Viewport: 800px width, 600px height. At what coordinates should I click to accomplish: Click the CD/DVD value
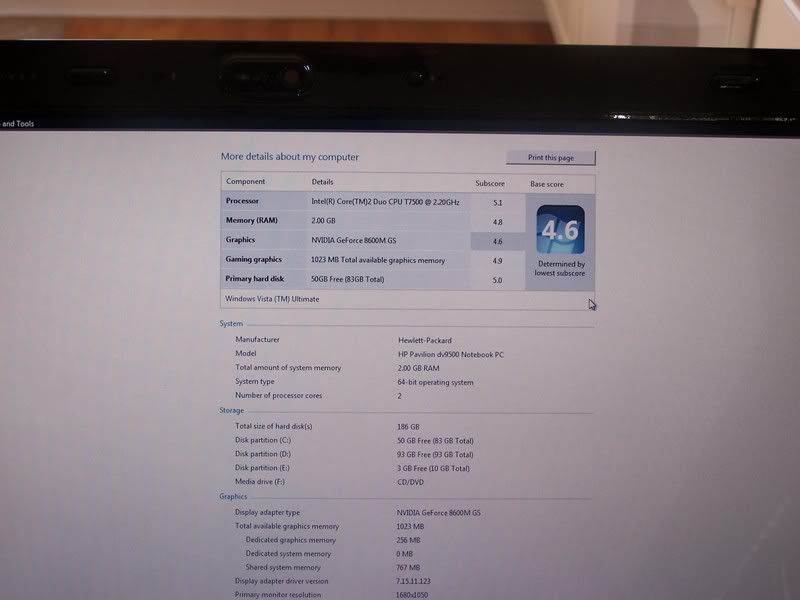coord(410,482)
